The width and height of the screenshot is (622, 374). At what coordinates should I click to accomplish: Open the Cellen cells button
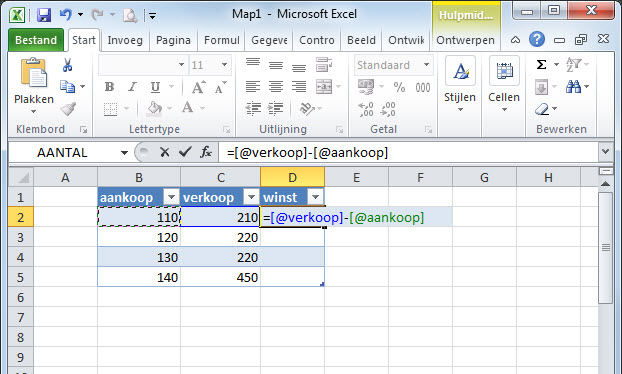pos(504,84)
